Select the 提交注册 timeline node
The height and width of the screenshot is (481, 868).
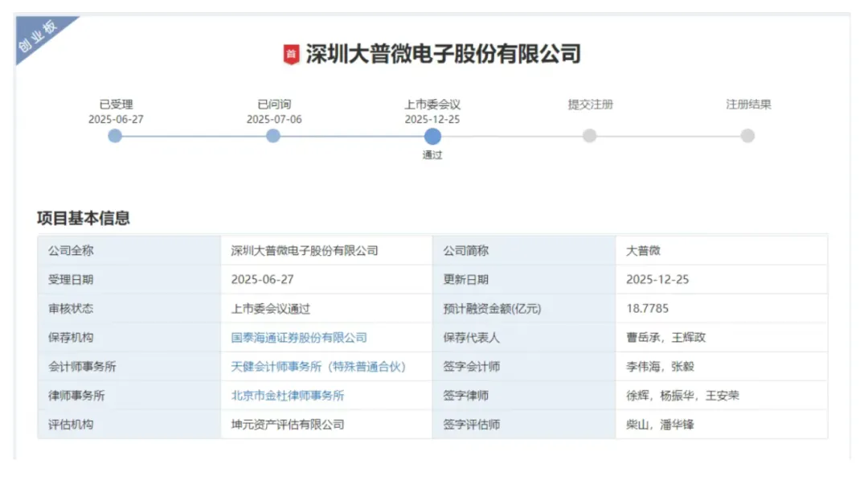(x=590, y=136)
